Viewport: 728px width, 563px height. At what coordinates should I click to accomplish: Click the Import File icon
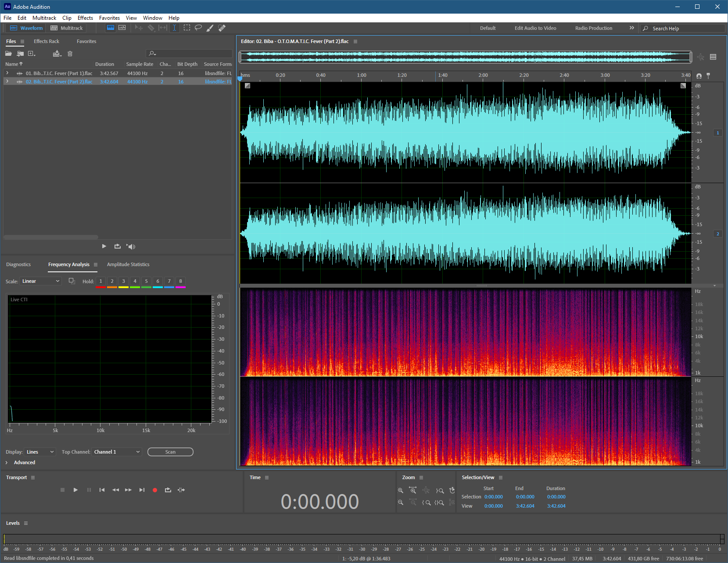(20, 54)
